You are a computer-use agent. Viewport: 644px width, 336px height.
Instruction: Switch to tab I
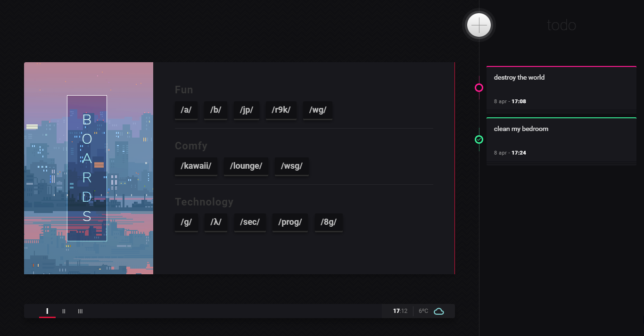point(47,311)
